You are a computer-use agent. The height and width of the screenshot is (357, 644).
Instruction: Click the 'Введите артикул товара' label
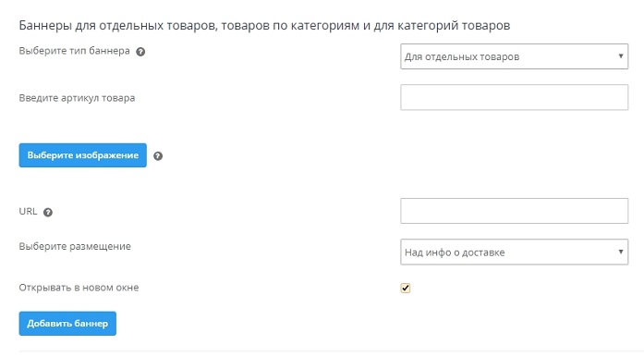click(77, 98)
